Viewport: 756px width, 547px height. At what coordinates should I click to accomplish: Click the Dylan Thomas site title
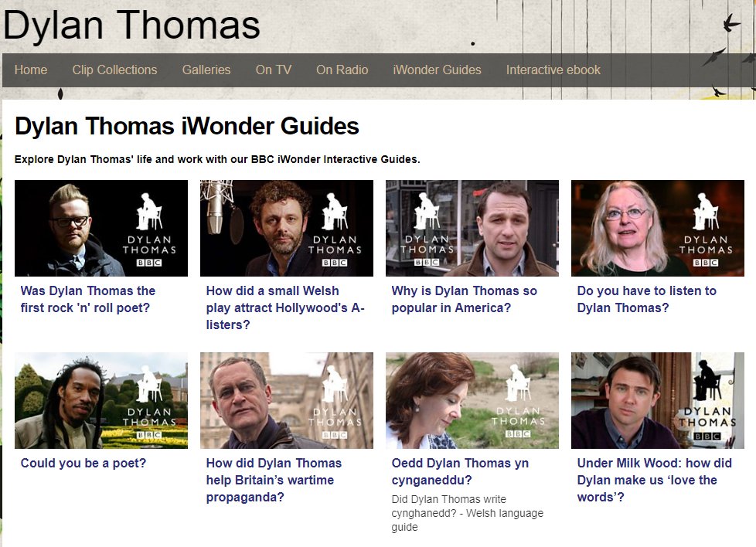pos(131,25)
